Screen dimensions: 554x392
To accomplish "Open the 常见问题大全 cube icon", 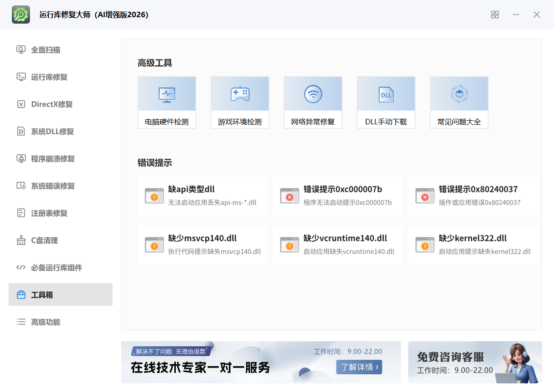I will [x=459, y=94].
